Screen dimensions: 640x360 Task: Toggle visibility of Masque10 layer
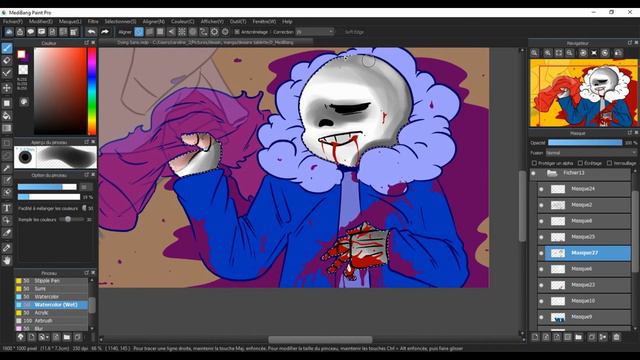click(x=541, y=301)
